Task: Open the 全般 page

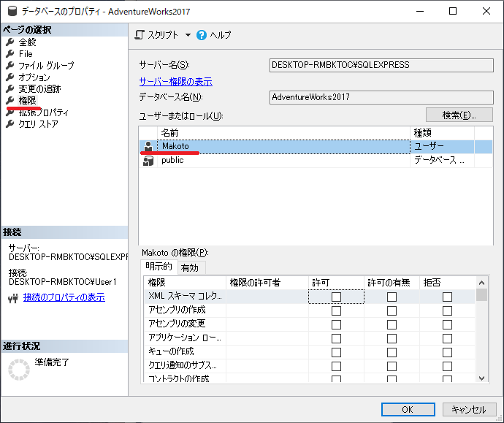Action: tap(27, 42)
